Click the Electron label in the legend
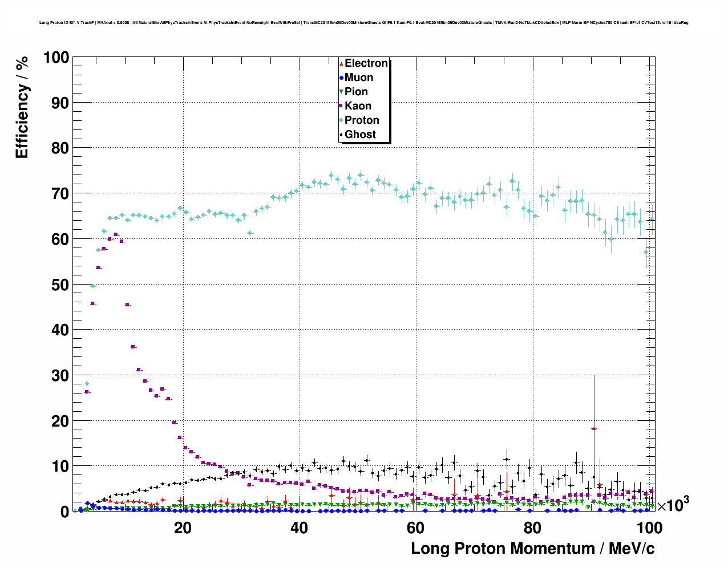The width and height of the screenshot is (728, 568). pos(366,63)
